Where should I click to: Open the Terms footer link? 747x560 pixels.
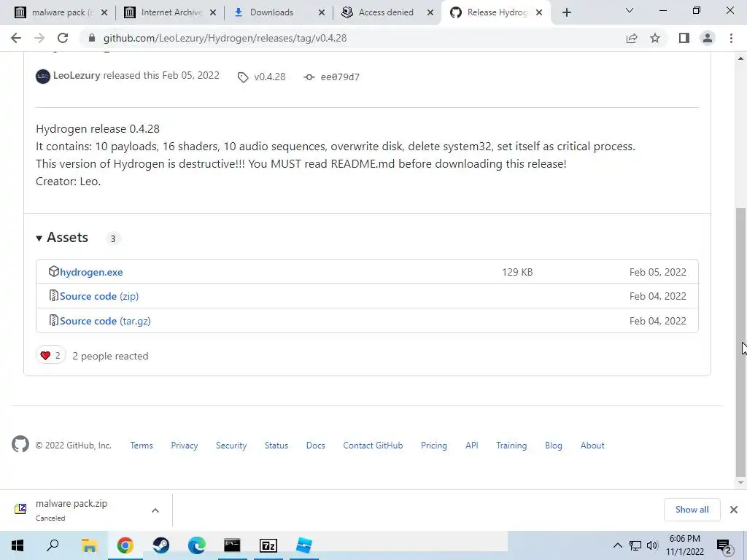(142, 446)
